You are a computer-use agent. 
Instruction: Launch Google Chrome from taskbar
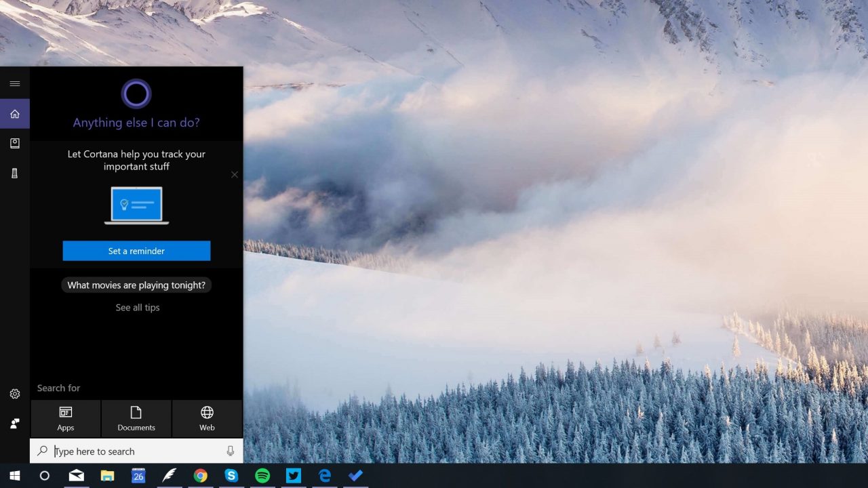201,476
